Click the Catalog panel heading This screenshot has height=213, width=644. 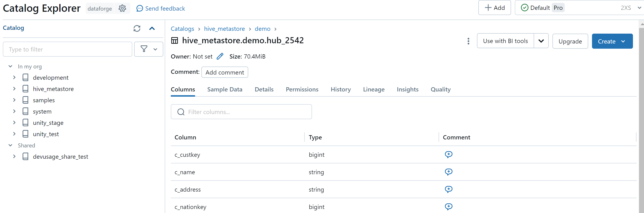[x=13, y=28]
